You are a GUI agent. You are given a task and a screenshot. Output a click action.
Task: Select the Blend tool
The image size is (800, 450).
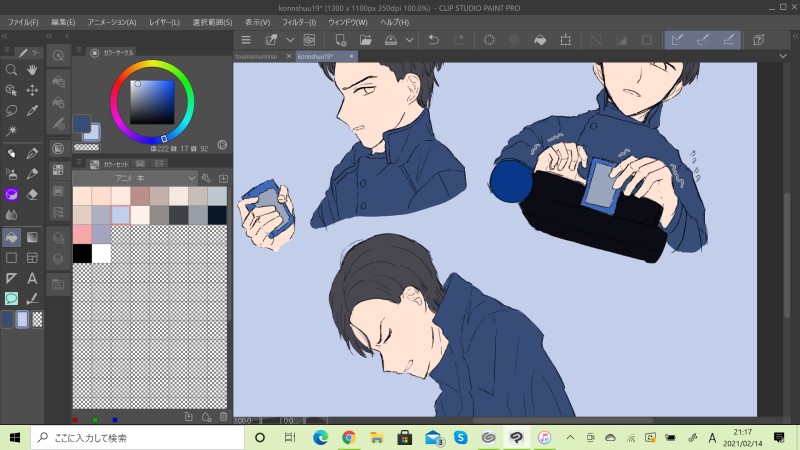coord(11,215)
